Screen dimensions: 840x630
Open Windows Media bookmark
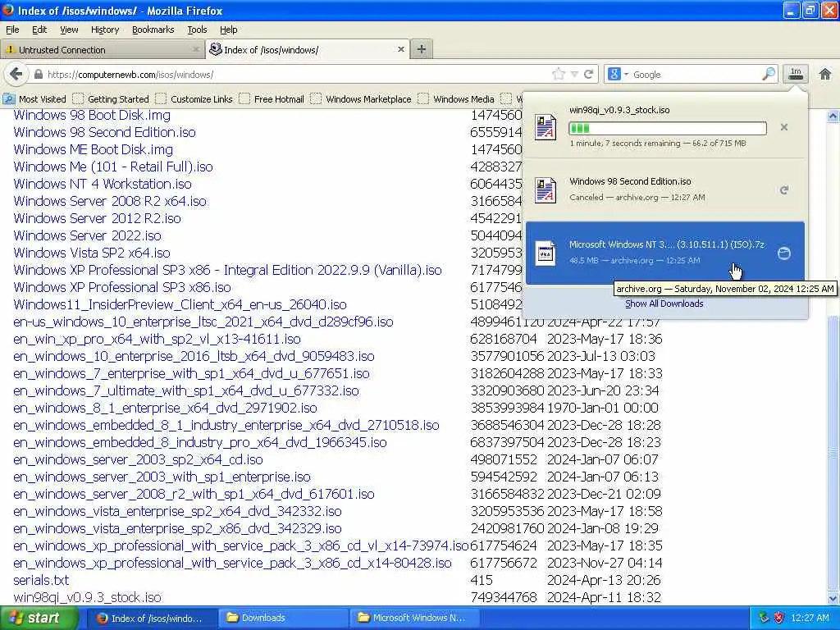coord(456,99)
